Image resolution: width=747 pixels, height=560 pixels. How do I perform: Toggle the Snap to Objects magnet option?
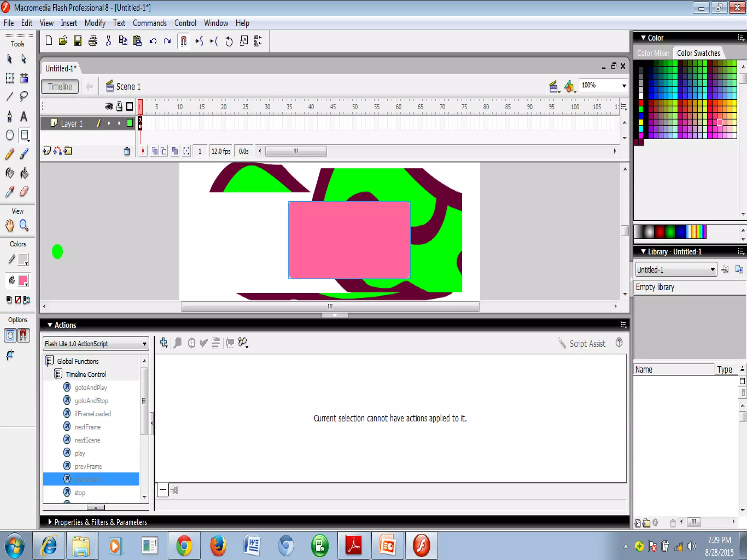[x=23, y=335]
